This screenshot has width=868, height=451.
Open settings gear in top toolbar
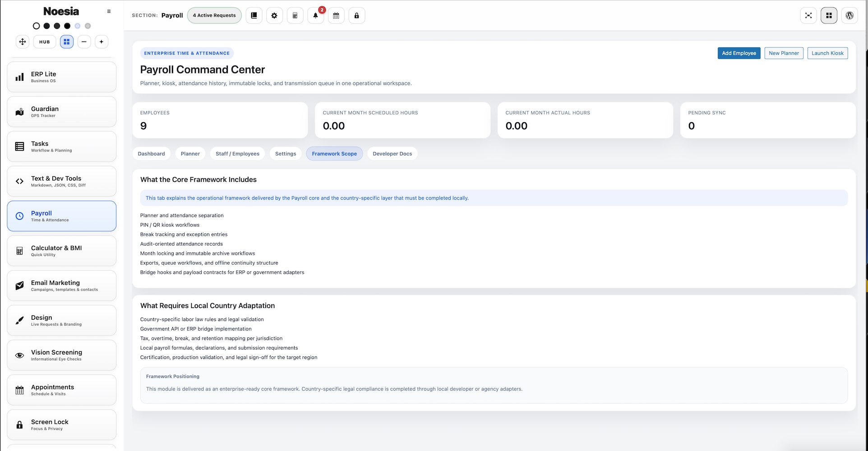(x=274, y=15)
